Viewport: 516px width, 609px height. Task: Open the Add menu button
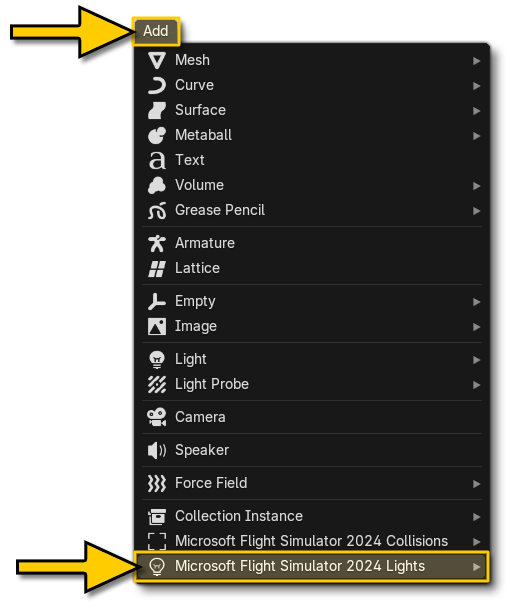[x=156, y=31]
